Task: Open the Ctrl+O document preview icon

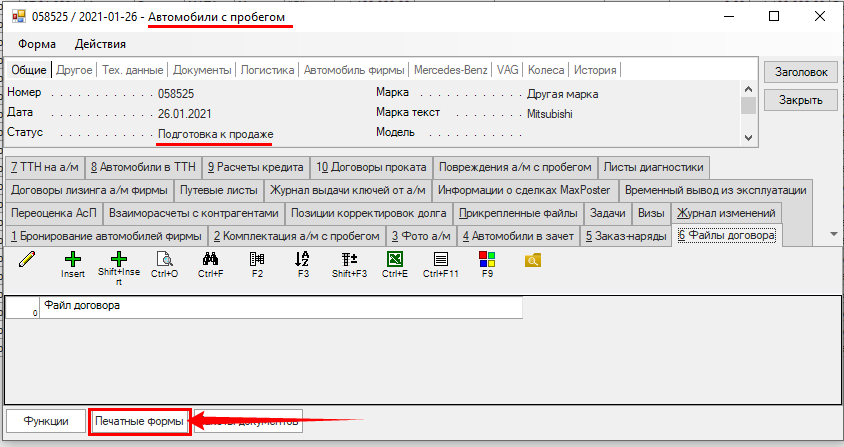Action: [x=165, y=260]
